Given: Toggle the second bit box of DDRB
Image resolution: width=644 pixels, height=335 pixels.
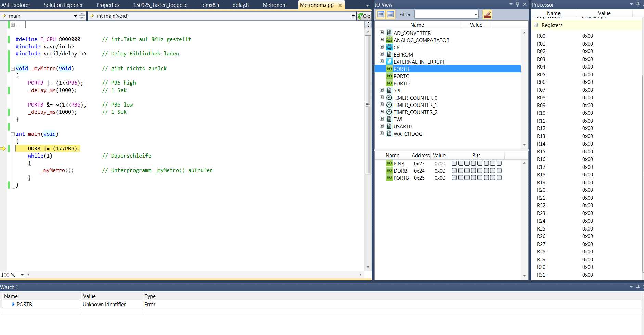Looking at the screenshot, I should [x=461, y=171].
